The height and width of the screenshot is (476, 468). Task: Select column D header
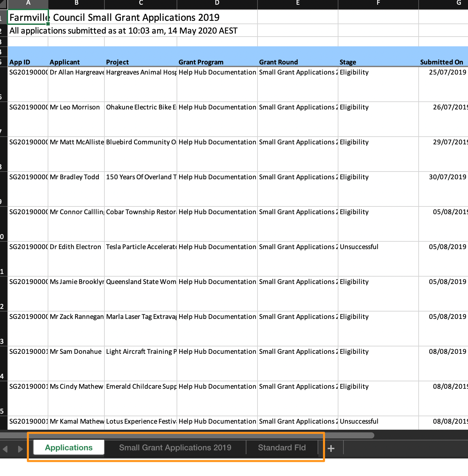(x=217, y=3)
